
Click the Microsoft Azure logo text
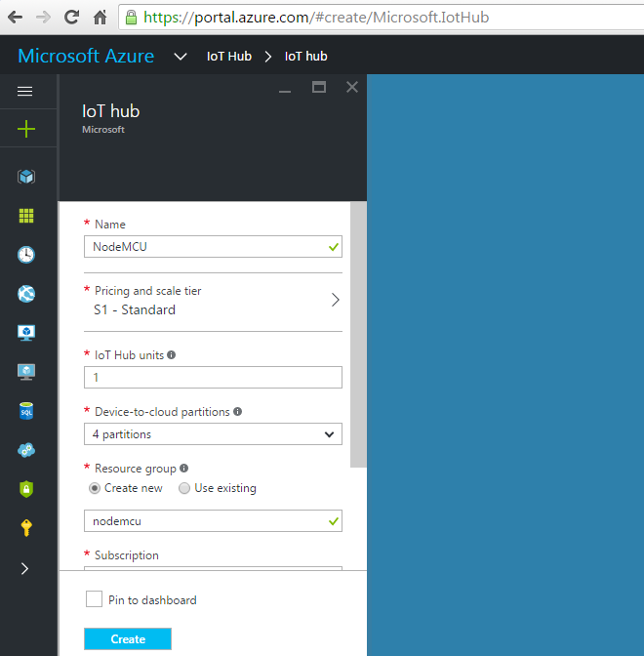point(86,56)
